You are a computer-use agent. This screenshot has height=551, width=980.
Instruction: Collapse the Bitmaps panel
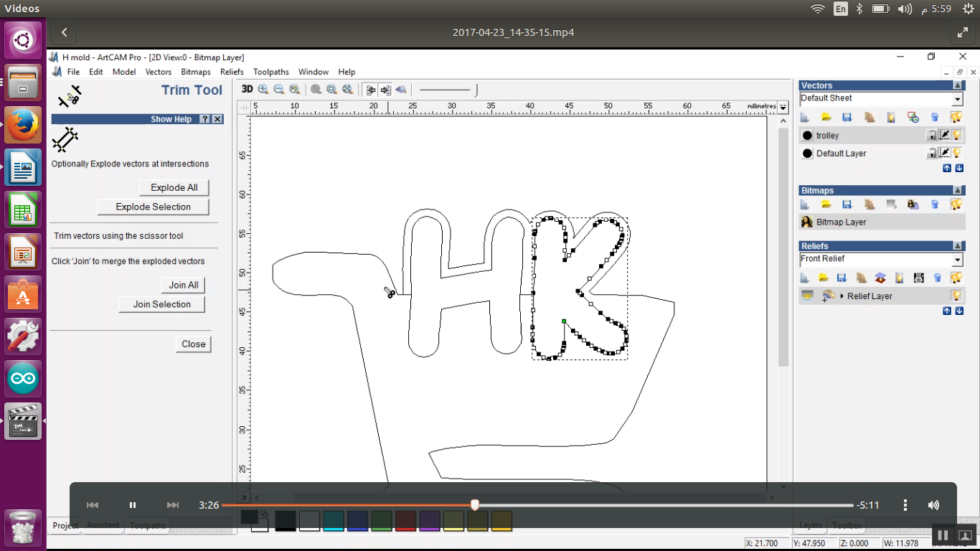pos(958,190)
